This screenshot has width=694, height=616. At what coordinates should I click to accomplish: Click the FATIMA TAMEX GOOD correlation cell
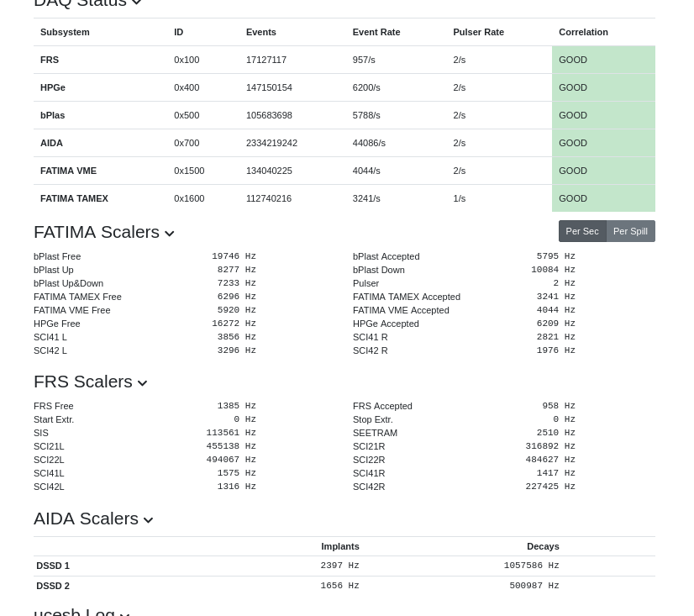point(603,198)
